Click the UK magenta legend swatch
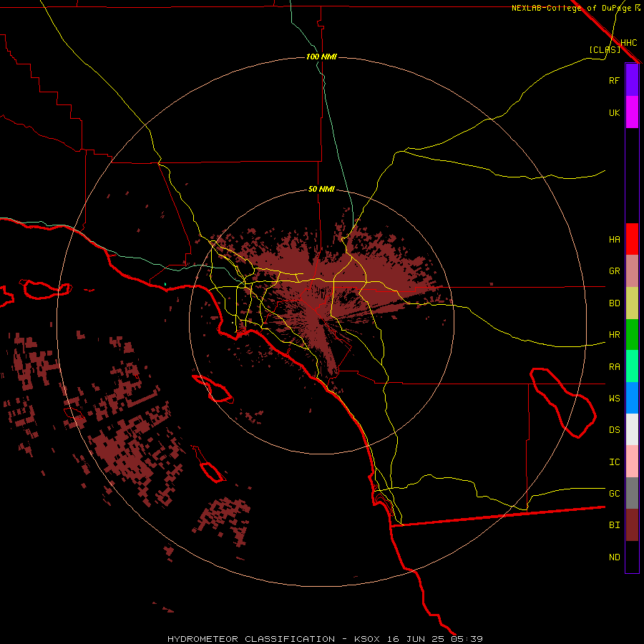Viewport: 644px width, 644px height. 632,112
